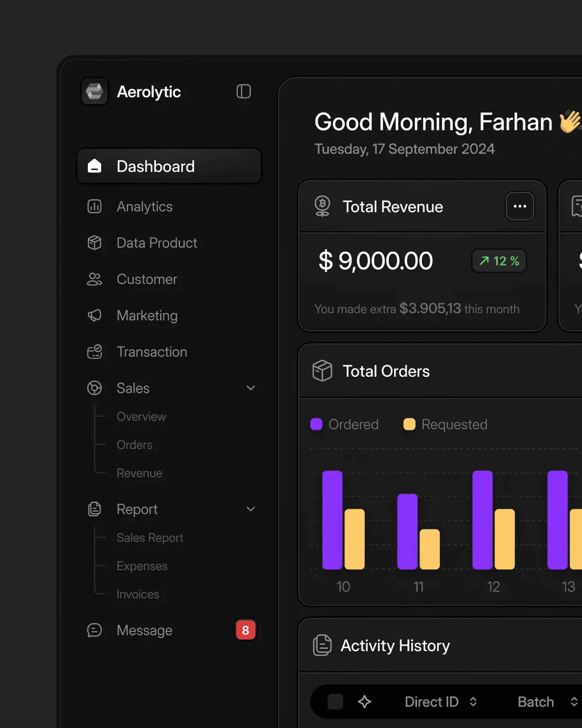Open Revenue under Sales
This screenshot has width=582, height=728.
tap(139, 473)
